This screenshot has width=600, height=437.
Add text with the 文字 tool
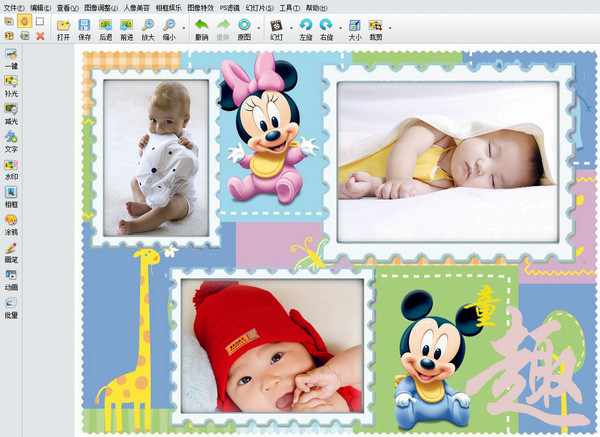coord(11,142)
